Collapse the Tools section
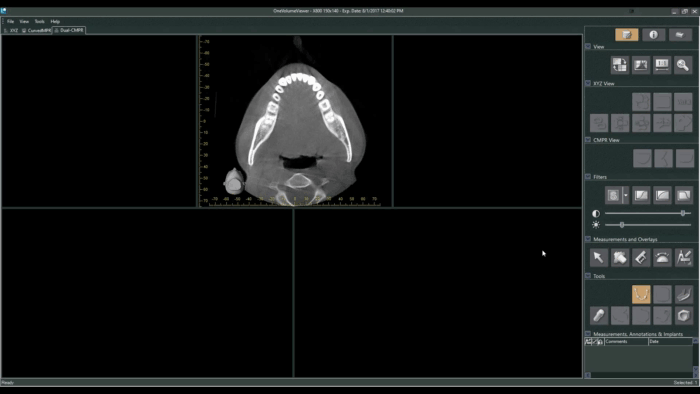The height and width of the screenshot is (394, 700). tap(588, 276)
